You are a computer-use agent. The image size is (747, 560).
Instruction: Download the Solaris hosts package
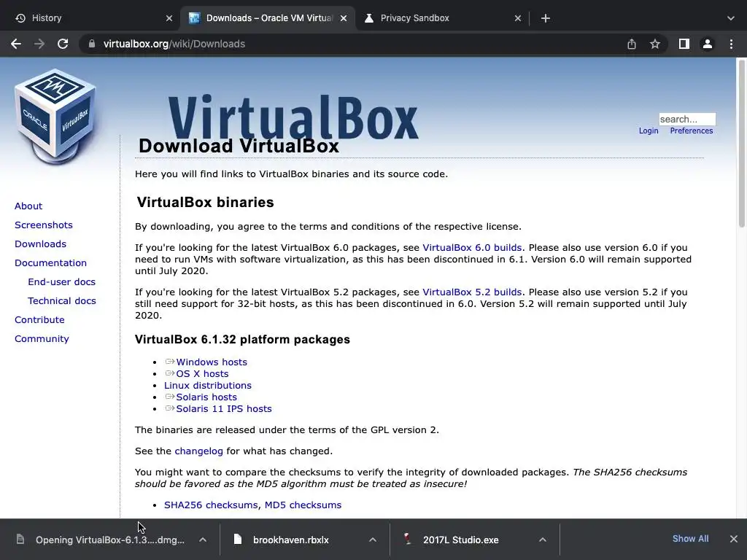206,397
